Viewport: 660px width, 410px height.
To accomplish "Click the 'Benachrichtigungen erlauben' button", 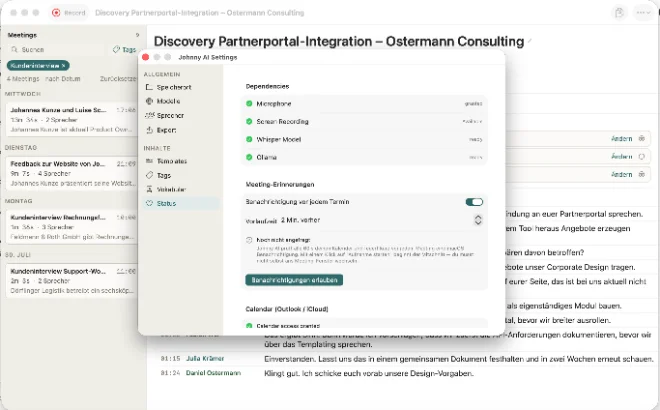I will click(x=294, y=280).
